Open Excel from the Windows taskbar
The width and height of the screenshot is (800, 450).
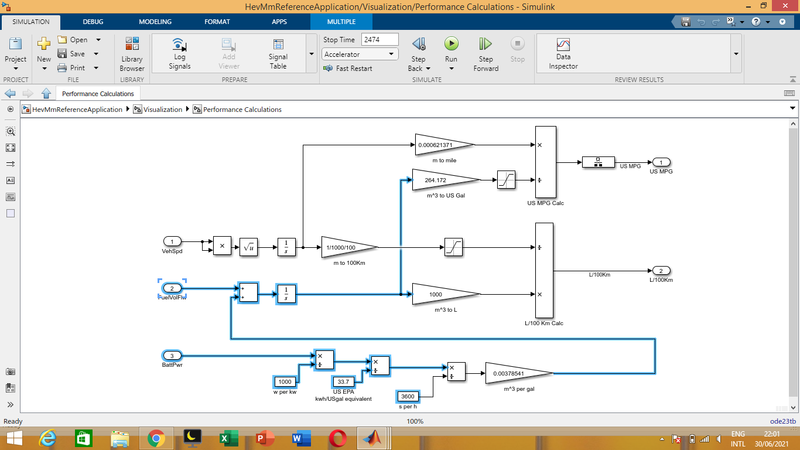click(x=226, y=438)
